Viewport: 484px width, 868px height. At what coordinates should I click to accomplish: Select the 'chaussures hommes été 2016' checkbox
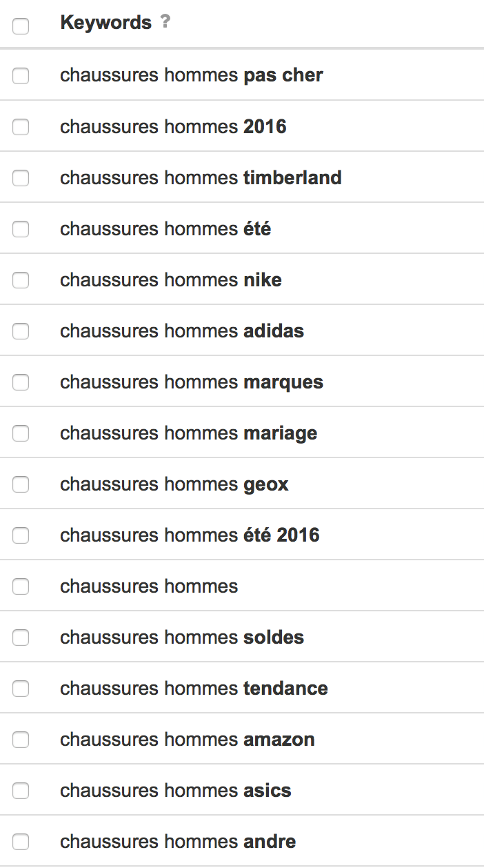[21, 535]
